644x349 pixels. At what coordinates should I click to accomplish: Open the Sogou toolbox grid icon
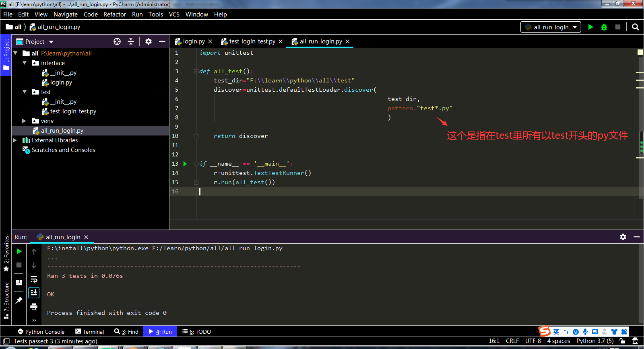point(624,332)
